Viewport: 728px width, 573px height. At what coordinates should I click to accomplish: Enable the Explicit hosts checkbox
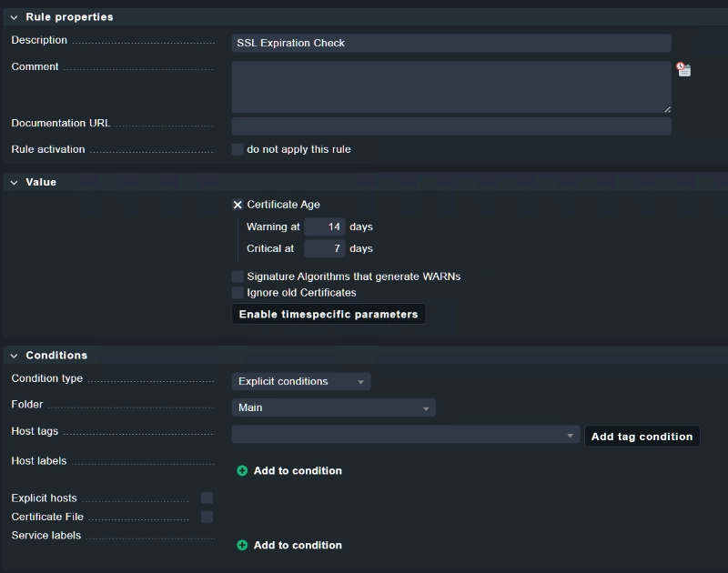coord(207,498)
